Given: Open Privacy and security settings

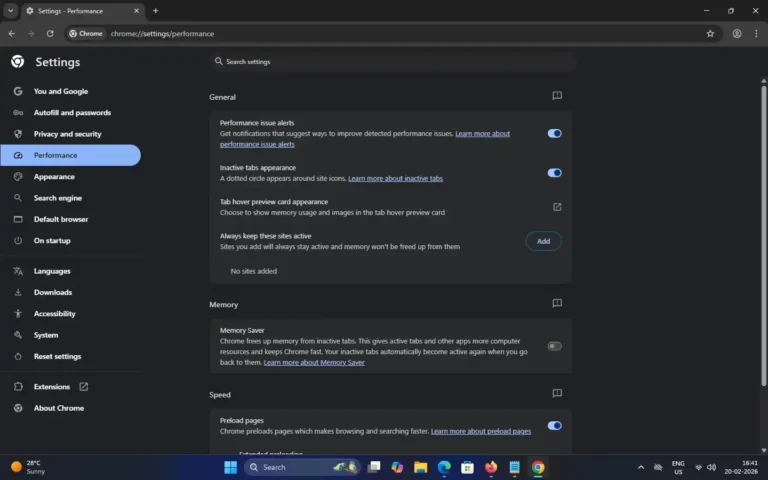Looking at the screenshot, I should (71, 134).
